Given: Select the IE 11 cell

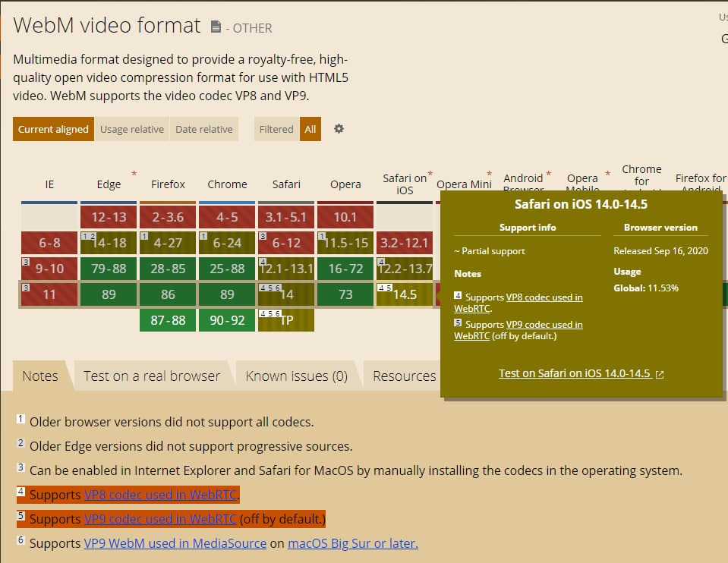Looking at the screenshot, I should (x=49, y=294).
